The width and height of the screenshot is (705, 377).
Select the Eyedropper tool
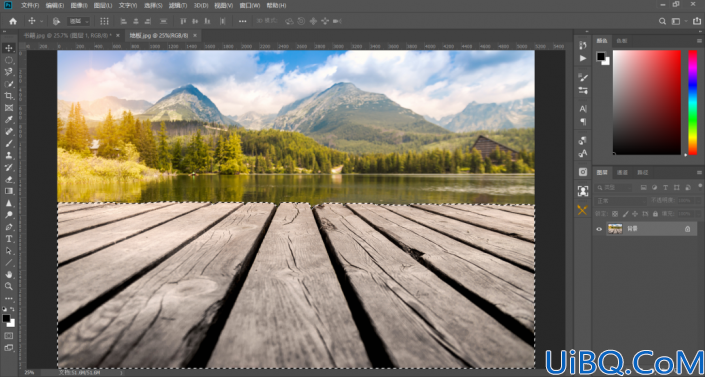9,119
